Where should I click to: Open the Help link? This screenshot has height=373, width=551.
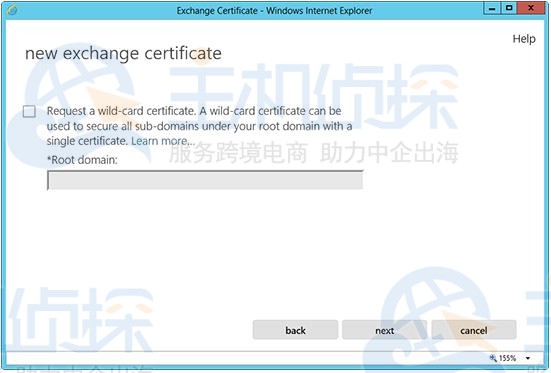524,39
